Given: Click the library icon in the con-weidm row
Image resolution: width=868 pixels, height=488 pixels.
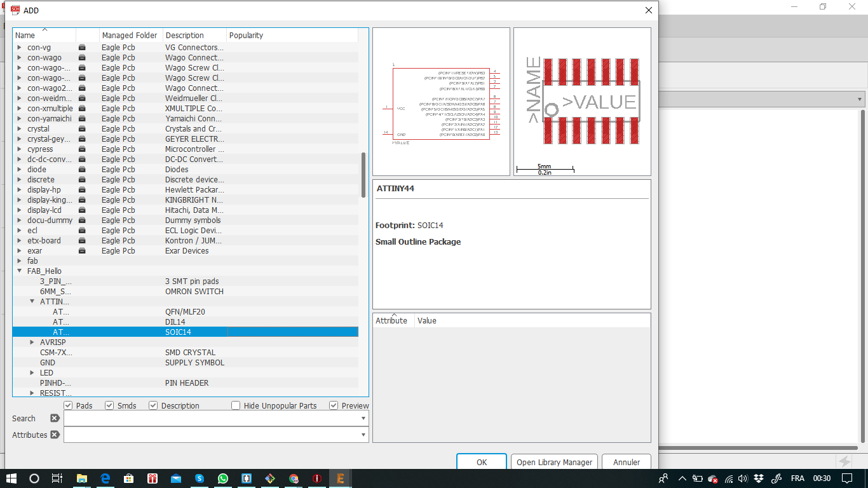Looking at the screenshot, I should coord(82,98).
